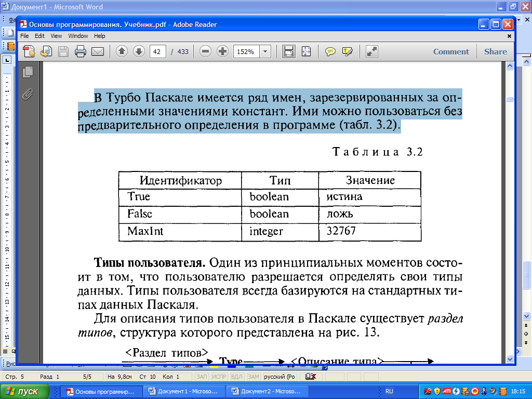Toggle ИСПР track changes indicator
This screenshot has width=532, height=399.
click(219, 377)
